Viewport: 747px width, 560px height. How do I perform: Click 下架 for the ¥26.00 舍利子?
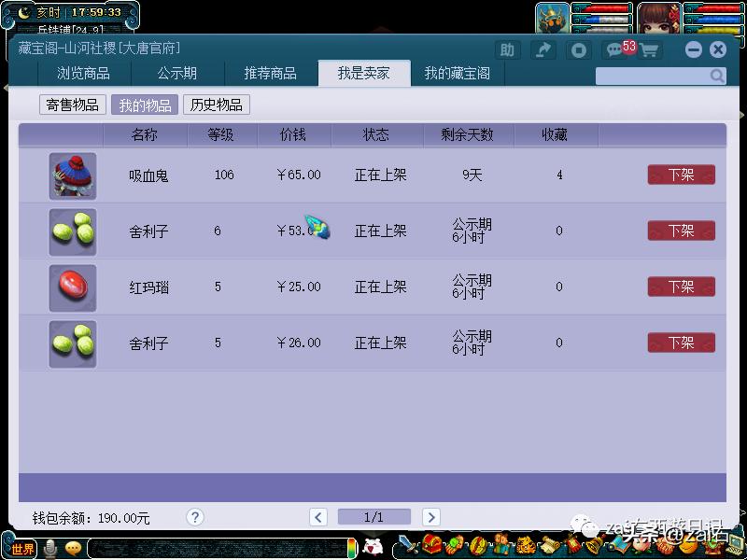pos(682,343)
